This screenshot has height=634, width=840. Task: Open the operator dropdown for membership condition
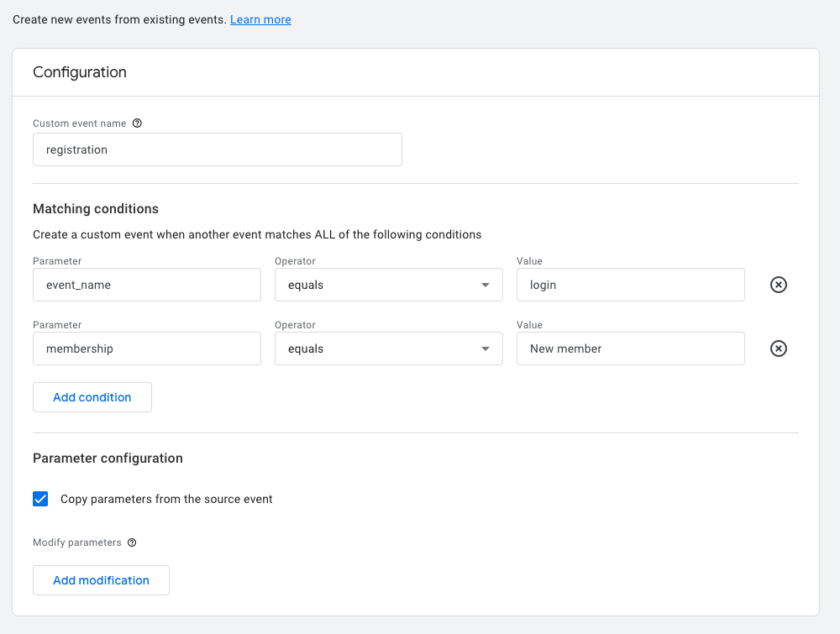[x=388, y=348]
